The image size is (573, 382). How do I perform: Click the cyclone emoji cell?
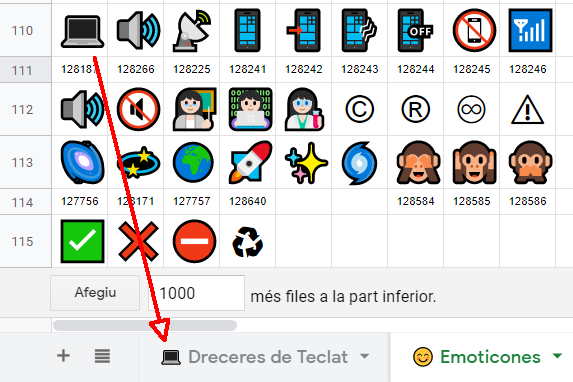pos(360,162)
